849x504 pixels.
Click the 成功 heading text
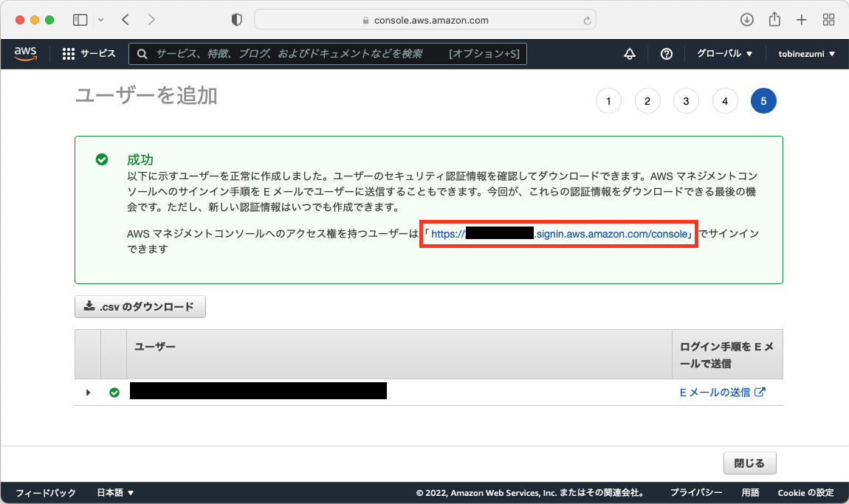(x=140, y=159)
